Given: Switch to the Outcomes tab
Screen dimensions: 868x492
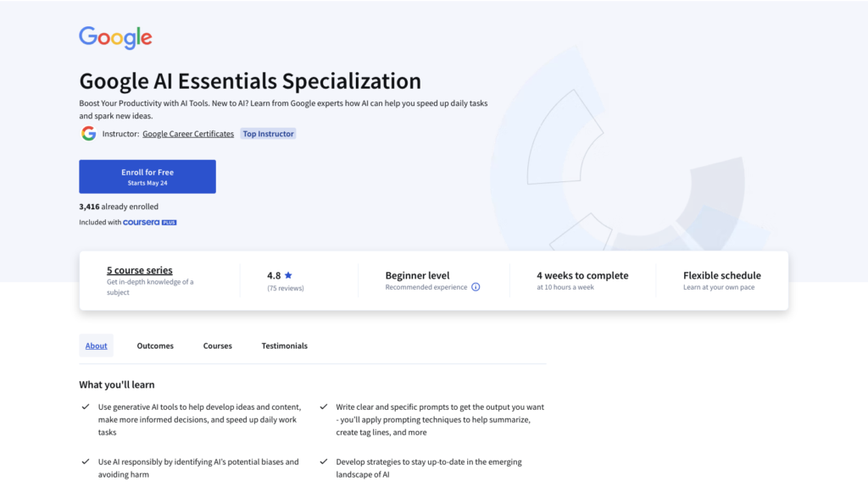Looking at the screenshot, I should click(155, 346).
